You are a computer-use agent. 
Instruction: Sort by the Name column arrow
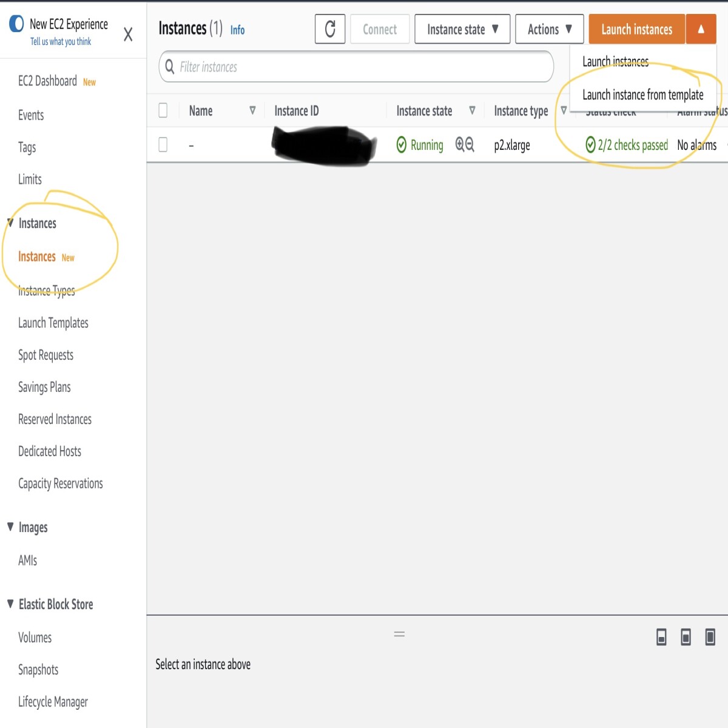click(x=252, y=110)
